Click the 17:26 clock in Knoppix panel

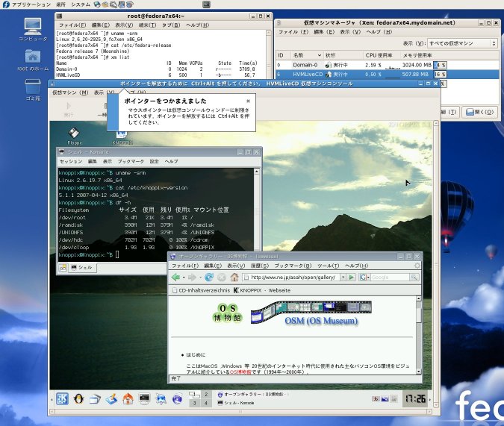pos(415,398)
